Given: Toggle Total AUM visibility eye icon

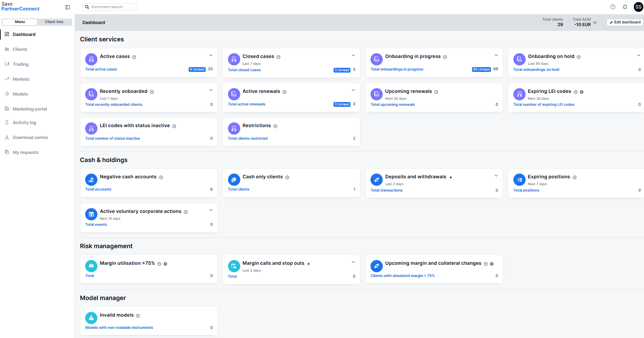Looking at the screenshot, I should [x=595, y=23].
